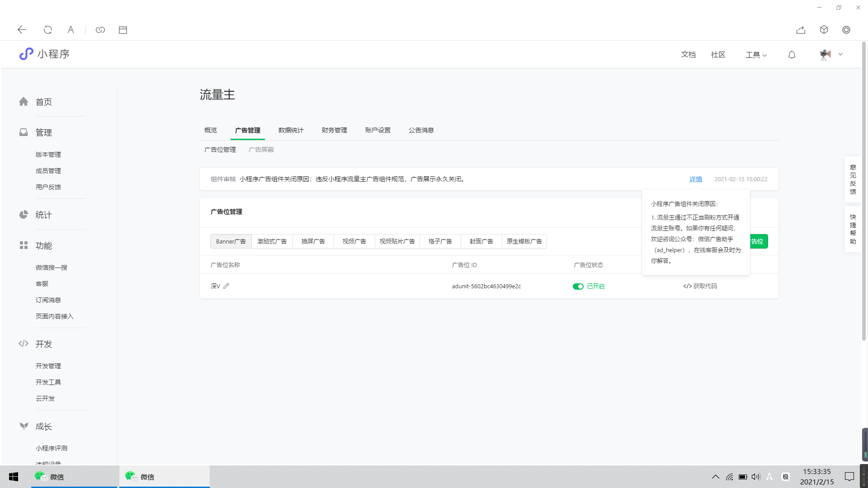Select the 激励式广告 ad type tab
868x488 pixels.
point(272,241)
